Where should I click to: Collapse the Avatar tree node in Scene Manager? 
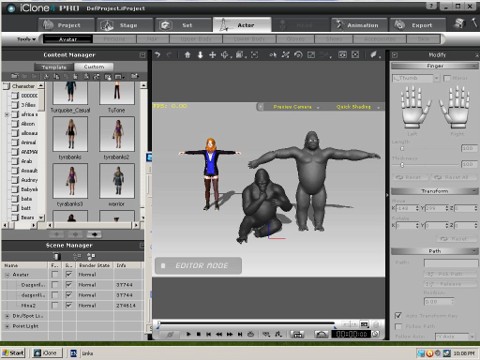(7, 275)
